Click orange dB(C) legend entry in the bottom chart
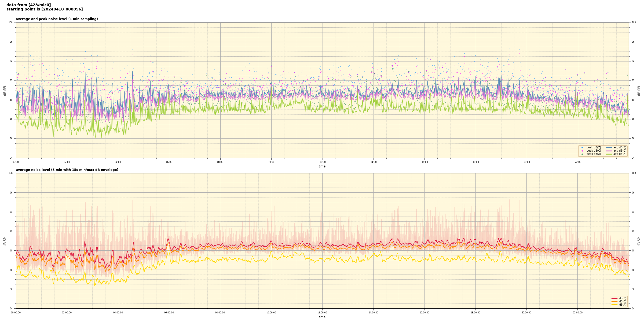644x322 pixels. click(x=614, y=301)
